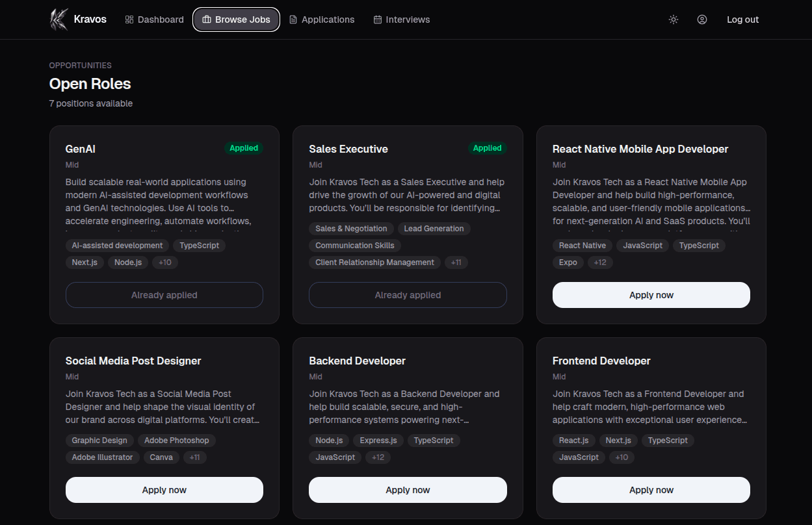The height and width of the screenshot is (525, 812).
Task: Click the Graphic Design tag
Action: click(x=99, y=441)
